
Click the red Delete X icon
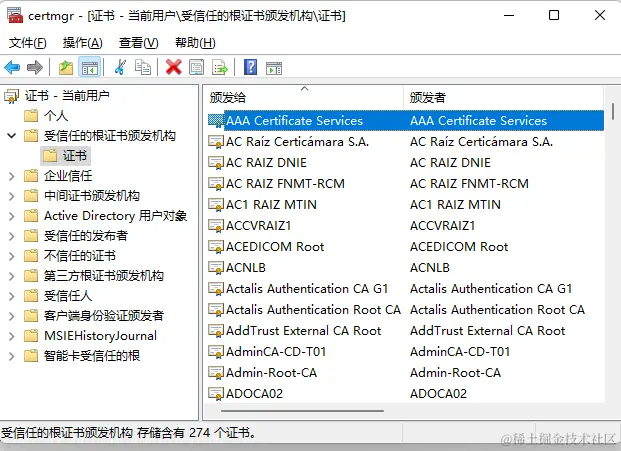click(173, 67)
